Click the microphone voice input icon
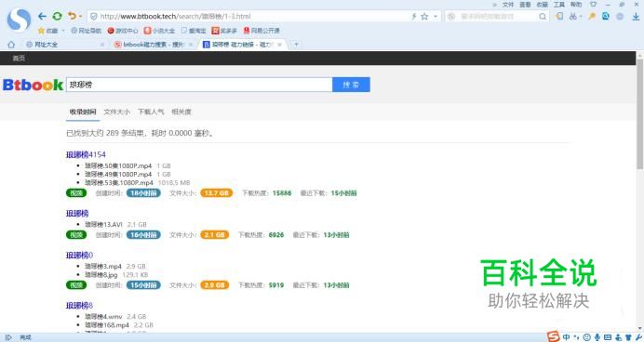The image size is (644, 342). pos(597,337)
